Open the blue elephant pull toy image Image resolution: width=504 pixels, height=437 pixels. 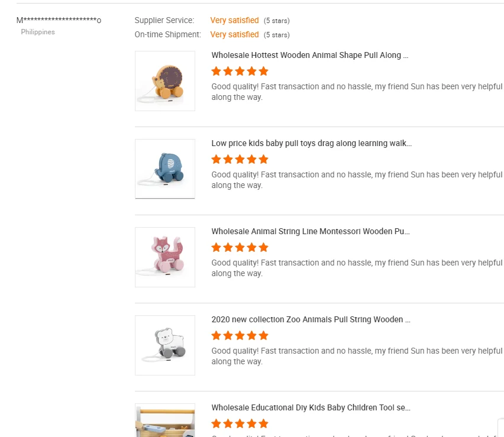point(165,169)
